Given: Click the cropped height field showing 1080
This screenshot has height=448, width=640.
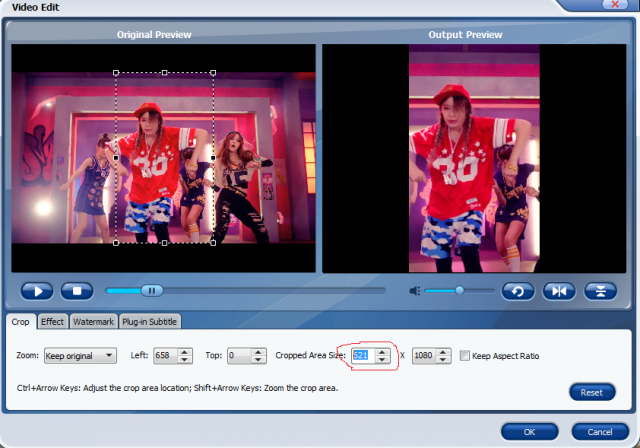Looking at the screenshot, I should 424,355.
